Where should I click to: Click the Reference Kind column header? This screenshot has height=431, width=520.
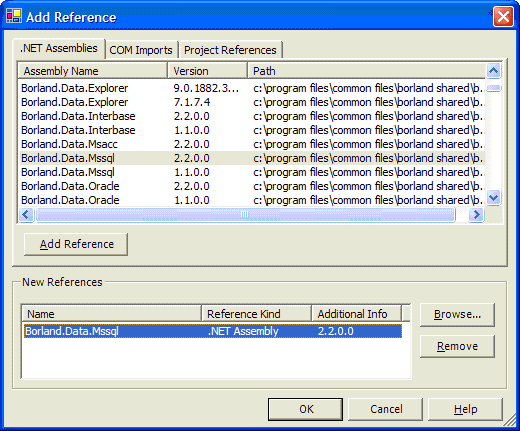coord(257,314)
